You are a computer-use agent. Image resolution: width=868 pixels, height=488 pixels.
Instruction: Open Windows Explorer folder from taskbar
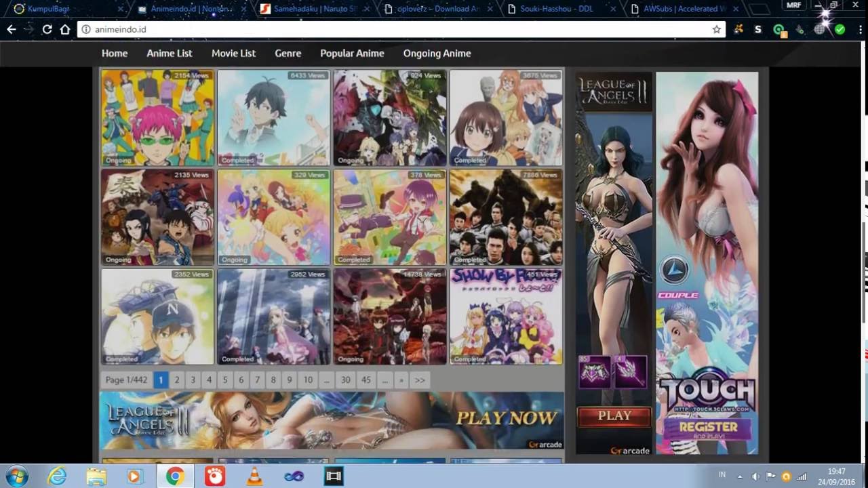[96, 476]
